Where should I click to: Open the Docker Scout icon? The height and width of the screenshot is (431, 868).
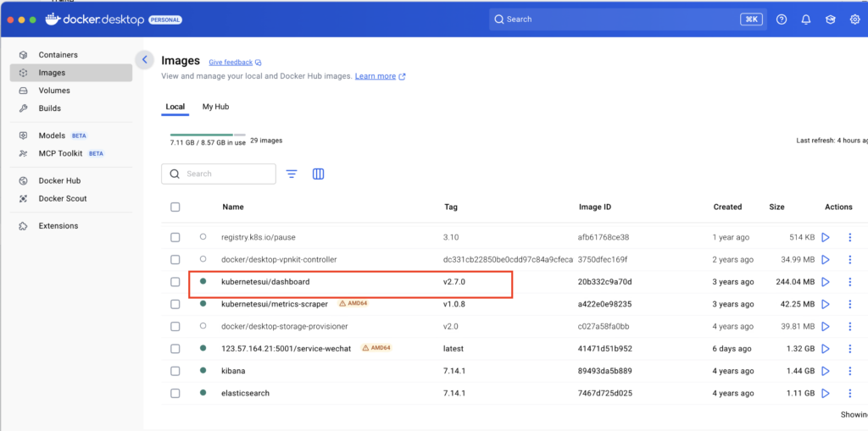click(x=23, y=199)
